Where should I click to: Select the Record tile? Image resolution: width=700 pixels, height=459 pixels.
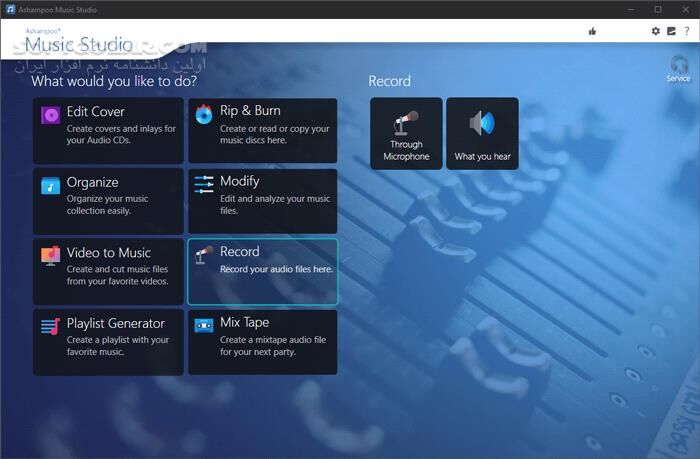pos(263,271)
